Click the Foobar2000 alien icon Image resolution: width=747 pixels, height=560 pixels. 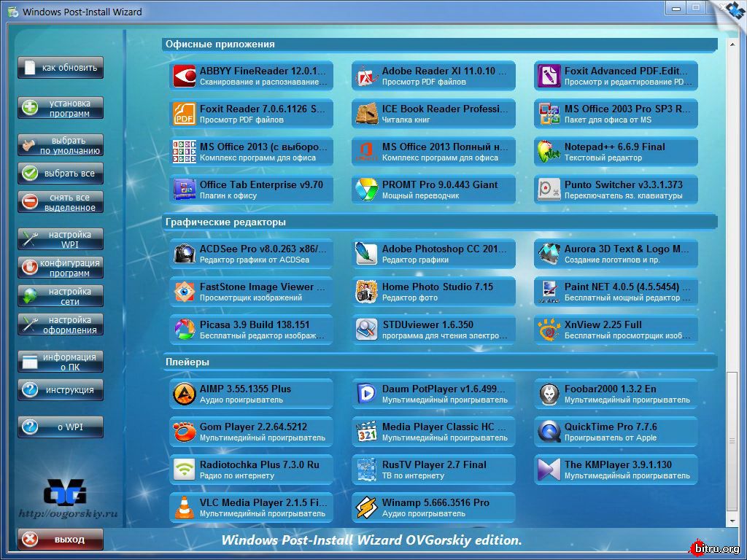pyautogui.click(x=549, y=394)
